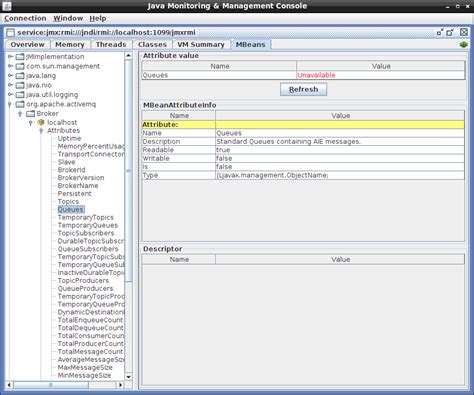Click the internal frame document icon
This screenshot has height=395, width=474.
pyautogui.click(x=11, y=32)
